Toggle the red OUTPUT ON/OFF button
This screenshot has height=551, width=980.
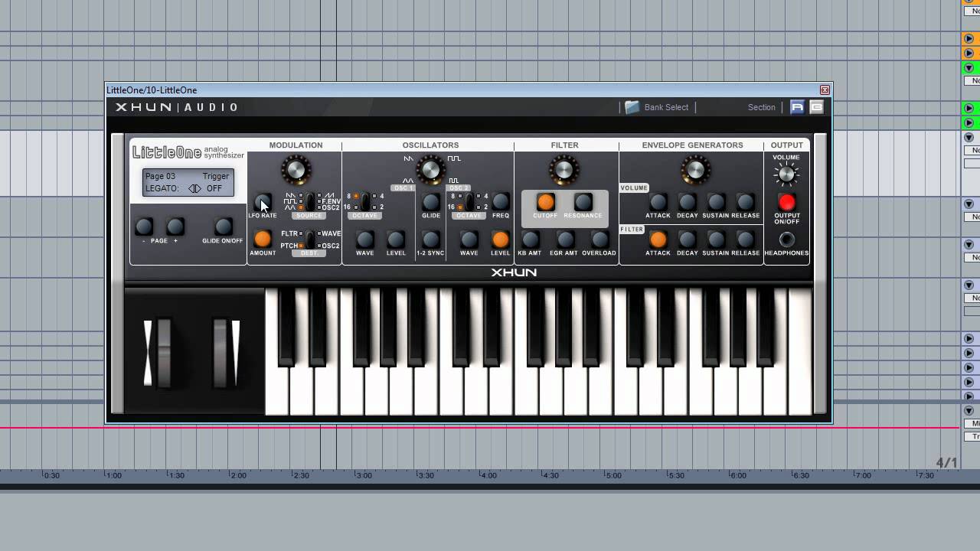(x=786, y=202)
